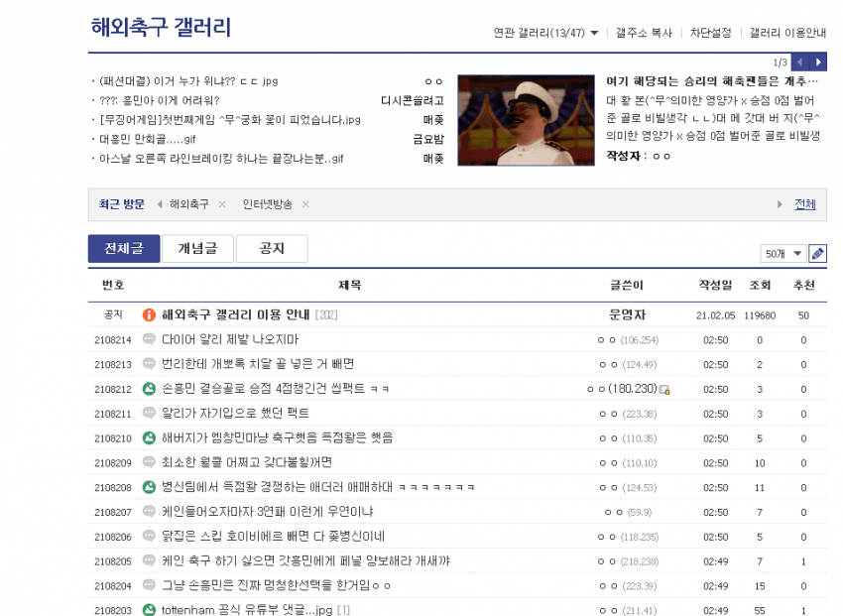
Task: Open post 병신팀에서 득점왕 경쟁하는
Action: pyautogui.click(x=317, y=487)
